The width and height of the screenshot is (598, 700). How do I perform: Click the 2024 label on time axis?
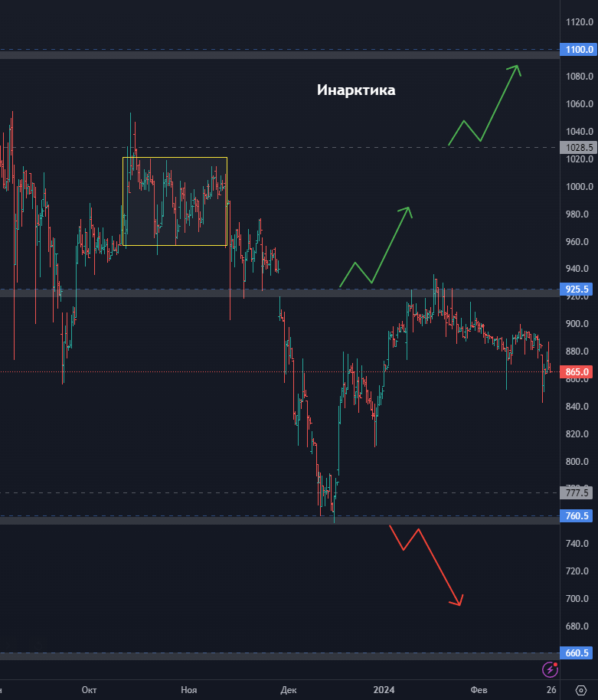pos(384,690)
